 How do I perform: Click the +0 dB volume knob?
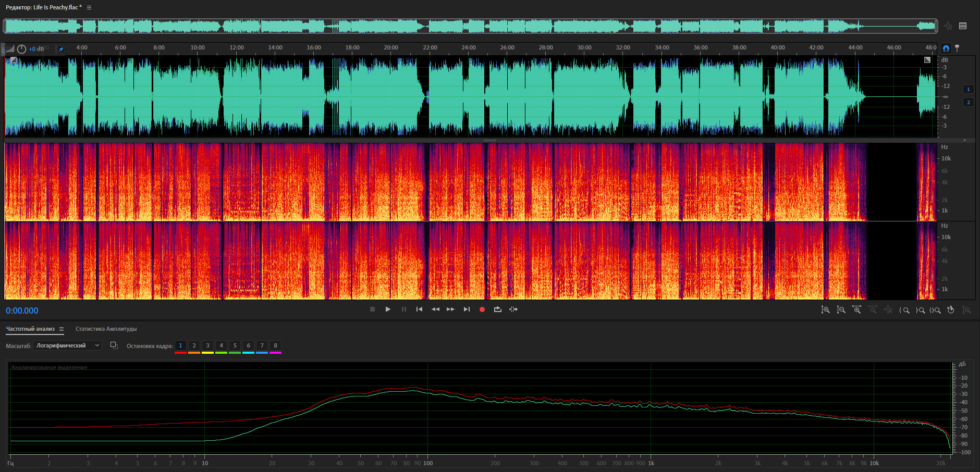point(21,49)
